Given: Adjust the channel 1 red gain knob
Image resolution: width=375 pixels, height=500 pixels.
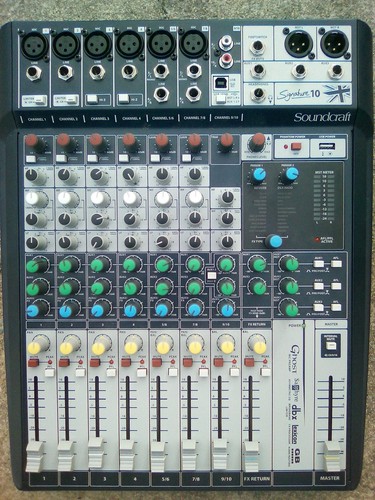Looking at the screenshot, I should (x=33, y=140).
